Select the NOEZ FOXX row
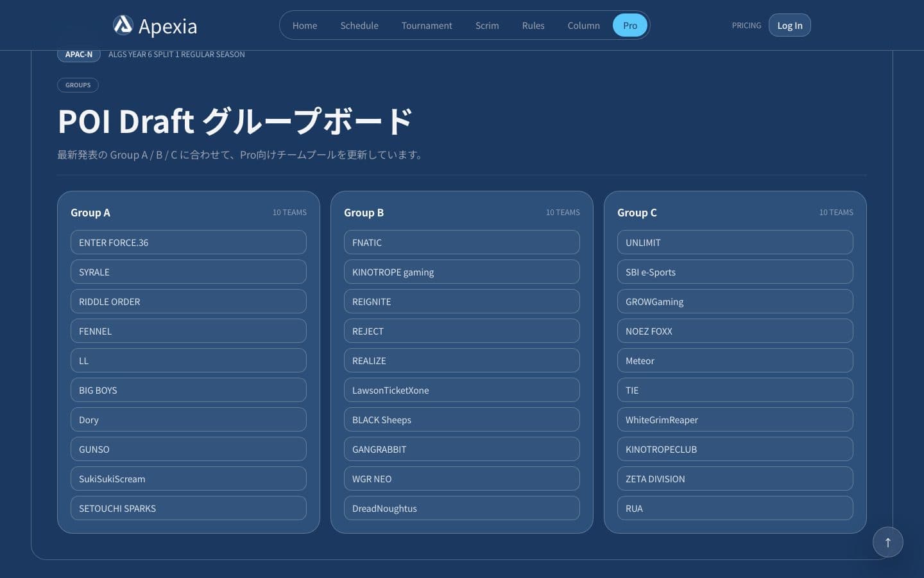Viewport: 924px width, 578px height. point(735,331)
